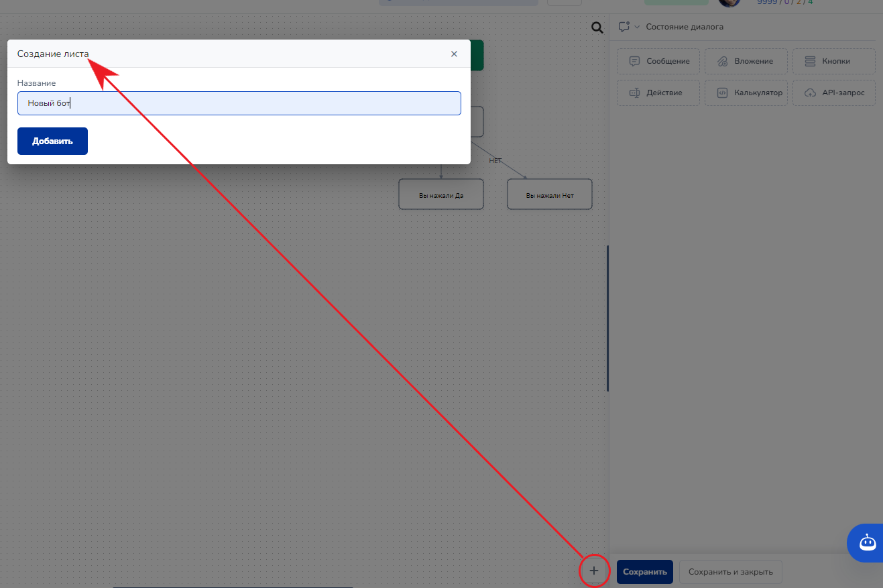883x588 pixels.
Task: Click the plus icon to add sheet
Action: click(593, 571)
